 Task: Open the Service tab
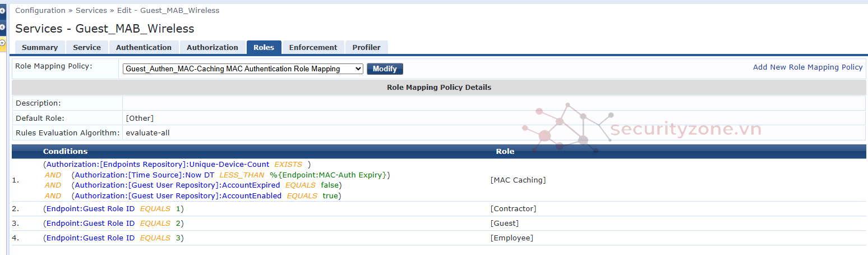(x=87, y=48)
